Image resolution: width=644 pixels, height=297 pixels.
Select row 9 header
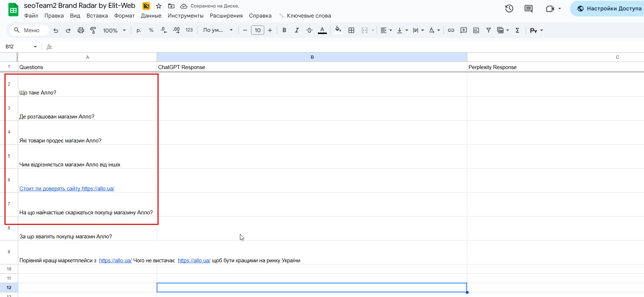9,252
